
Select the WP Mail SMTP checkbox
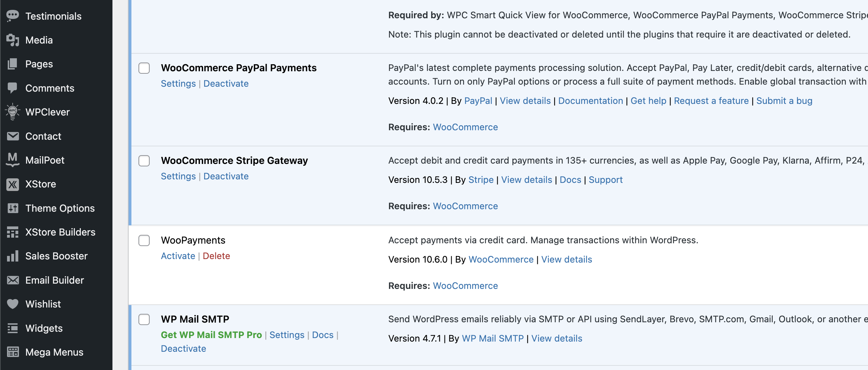pos(144,319)
